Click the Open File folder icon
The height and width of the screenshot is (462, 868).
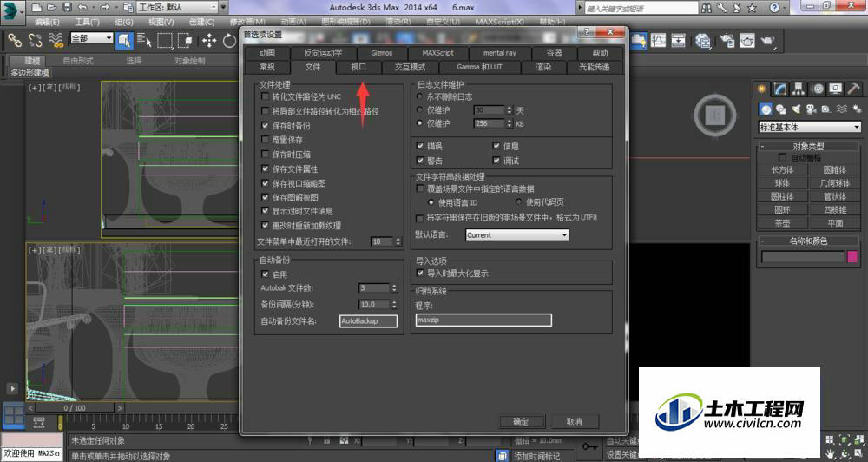pos(51,8)
